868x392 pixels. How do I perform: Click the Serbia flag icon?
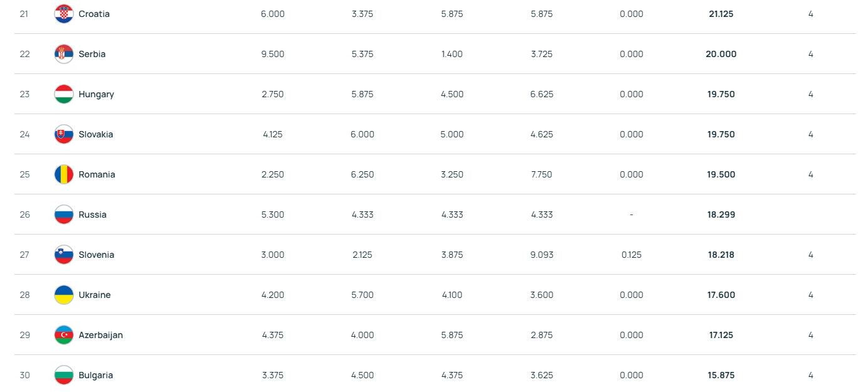click(x=64, y=54)
